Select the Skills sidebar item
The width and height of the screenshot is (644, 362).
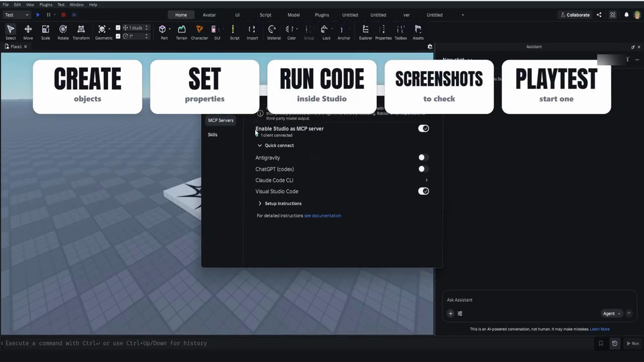pos(213,135)
